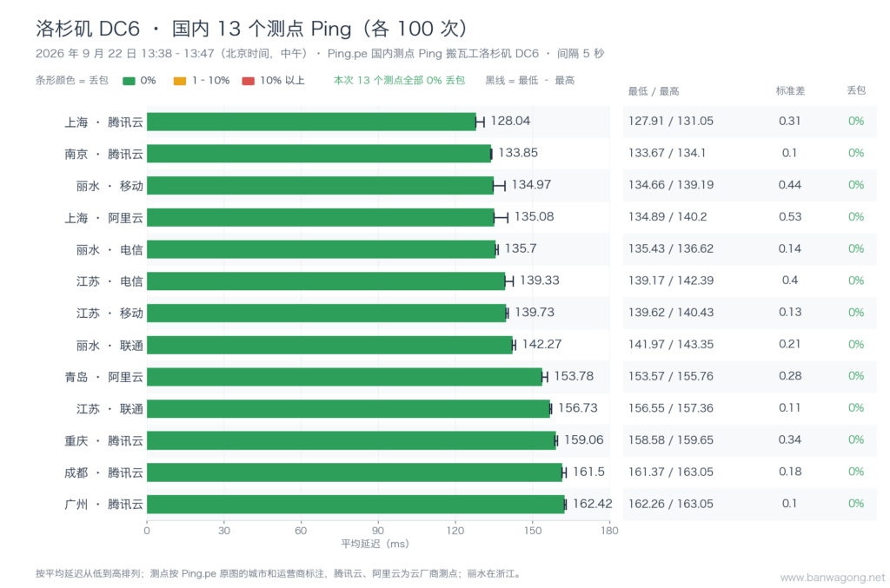Click the 0.18 standard deviation cell
The width and height of the screenshot is (890, 588).
(x=789, y=472)
